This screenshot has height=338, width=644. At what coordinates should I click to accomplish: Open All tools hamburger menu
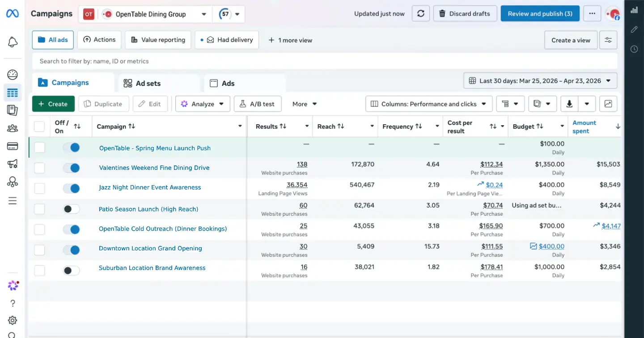[x=13, y=201]
